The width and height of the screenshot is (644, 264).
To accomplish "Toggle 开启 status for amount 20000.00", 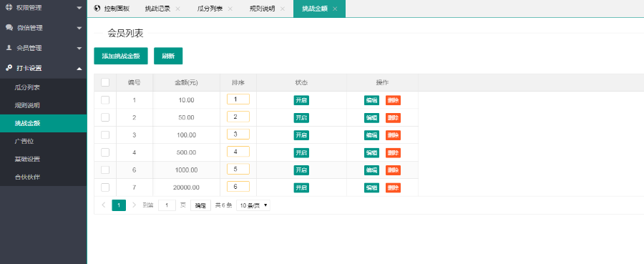I will click(301, 187).
